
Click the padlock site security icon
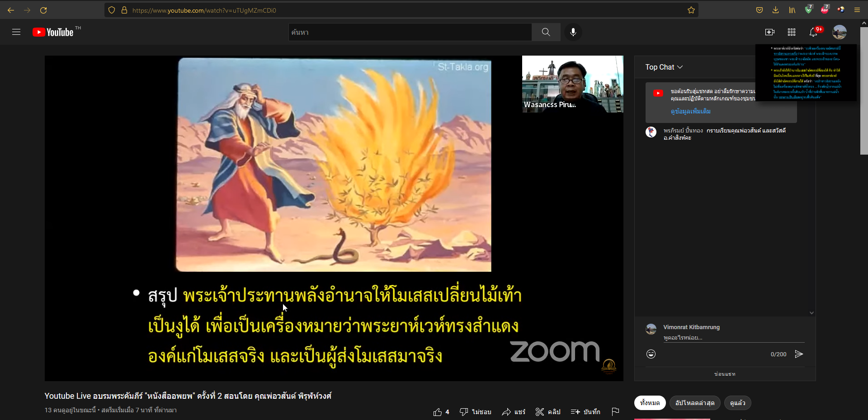(x=124, y=10)
